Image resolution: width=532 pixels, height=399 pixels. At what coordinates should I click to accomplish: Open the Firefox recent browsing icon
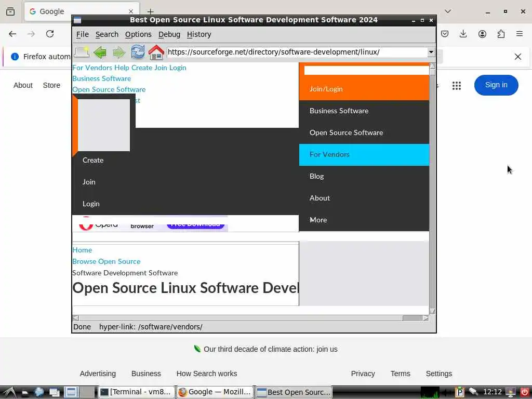click(10, 11)
